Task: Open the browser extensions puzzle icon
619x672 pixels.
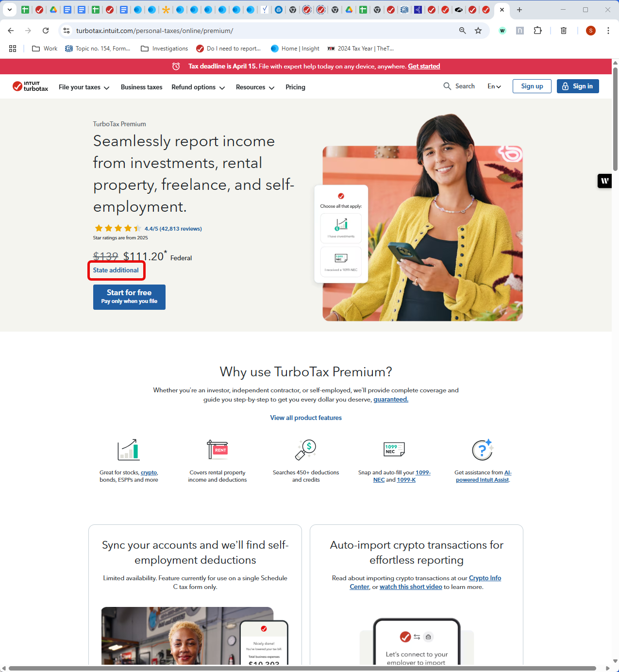Action: tap(537, 31)
